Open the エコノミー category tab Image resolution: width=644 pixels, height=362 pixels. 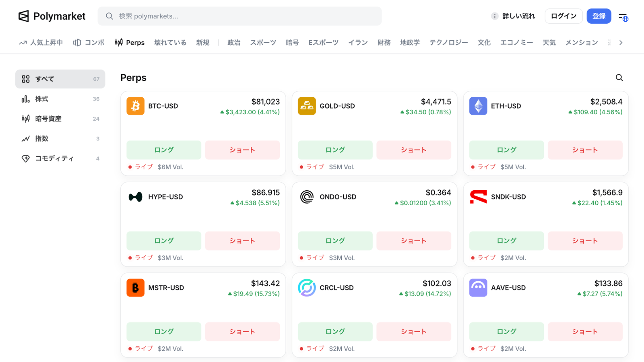coord(517,43)
